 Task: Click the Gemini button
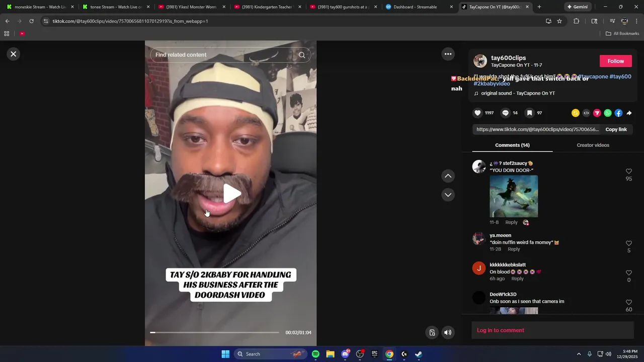578,7
